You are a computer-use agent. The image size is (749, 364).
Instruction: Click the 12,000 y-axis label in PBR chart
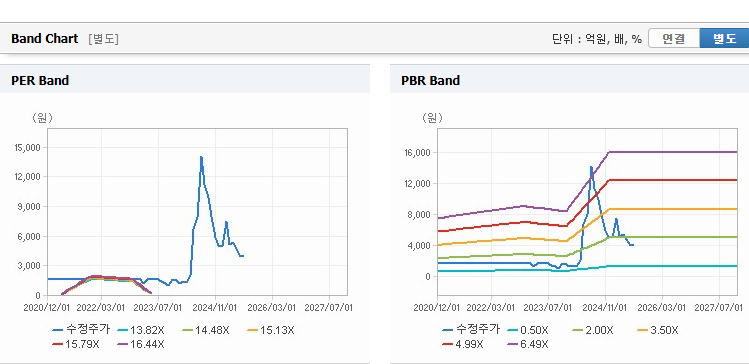coord(418,184)
